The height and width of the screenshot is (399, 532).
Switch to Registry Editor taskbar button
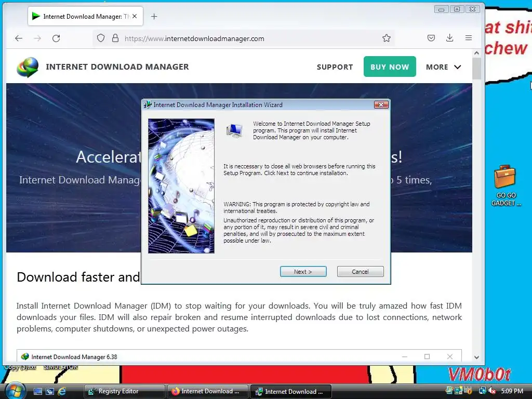124,391
